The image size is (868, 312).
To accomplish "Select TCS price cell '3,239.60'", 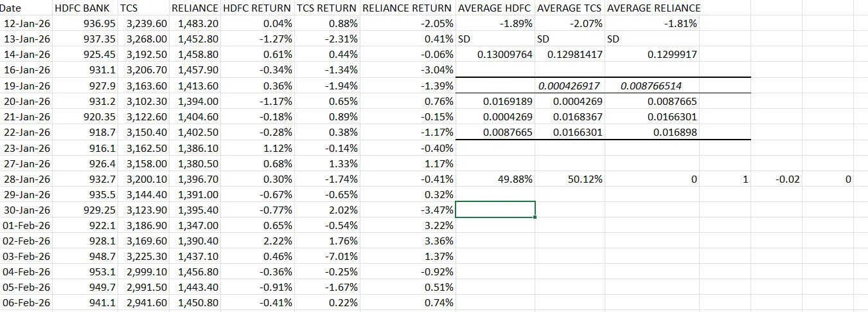I will [x=143, y=24].
